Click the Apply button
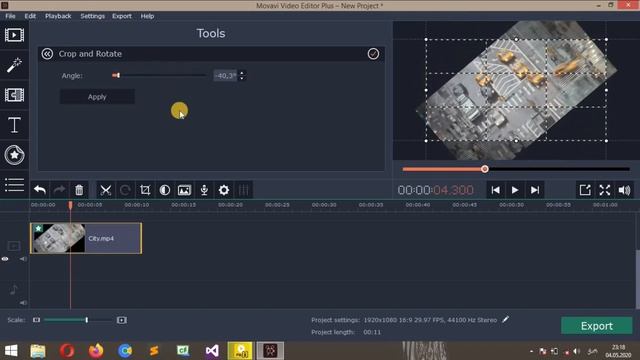Screen dimensions: 640x360 click(x=97, y=97)
